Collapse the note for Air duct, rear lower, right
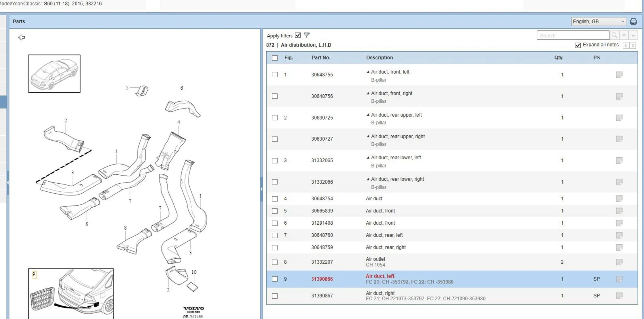Screen dimensions: 644x319 [x=368, y=179]
